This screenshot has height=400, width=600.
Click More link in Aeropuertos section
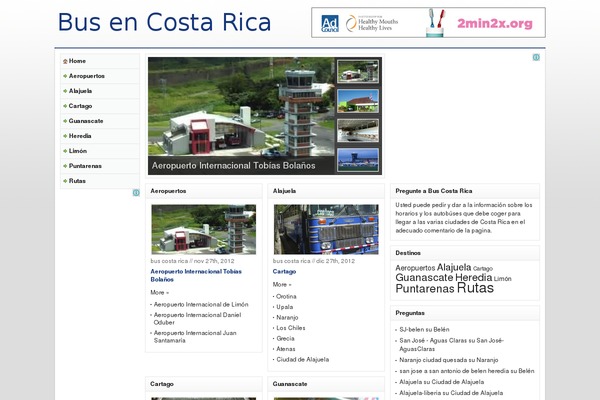tap(160, 292)
